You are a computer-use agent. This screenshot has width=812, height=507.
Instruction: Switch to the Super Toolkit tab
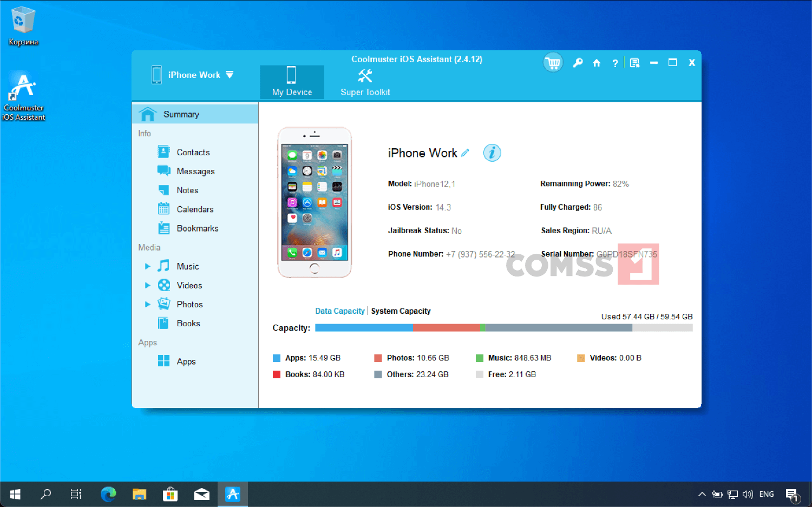click(365, 82)
